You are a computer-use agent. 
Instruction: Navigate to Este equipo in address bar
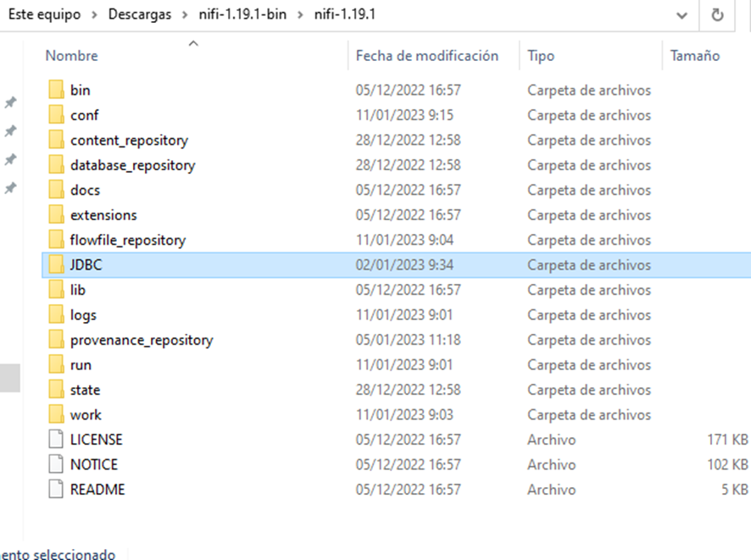tap(45, 14)
